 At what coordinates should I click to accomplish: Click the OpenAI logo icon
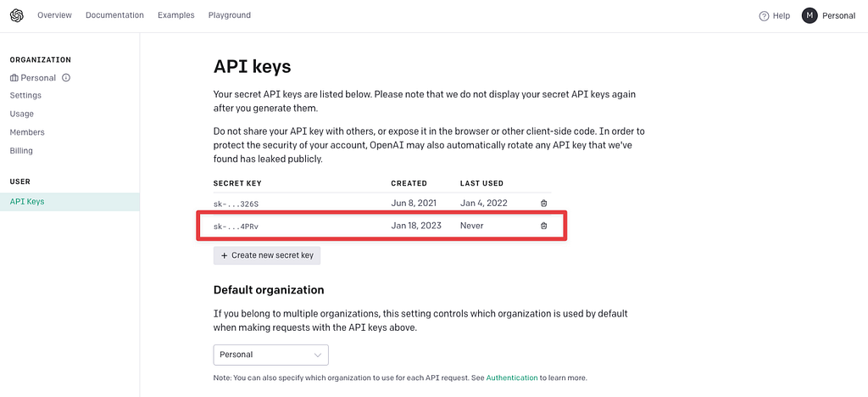[x=17, y=15]
